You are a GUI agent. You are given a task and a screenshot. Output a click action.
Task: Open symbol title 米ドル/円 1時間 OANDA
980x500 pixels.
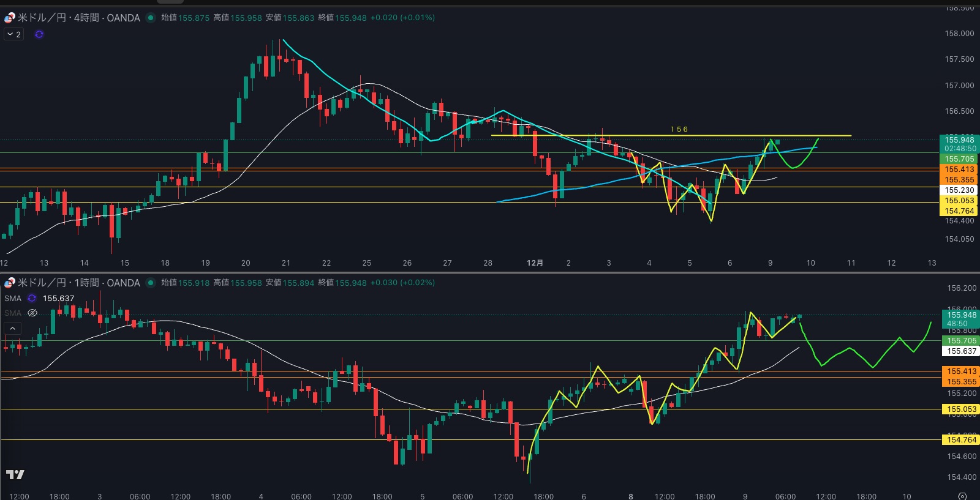[x=78, y=283]
